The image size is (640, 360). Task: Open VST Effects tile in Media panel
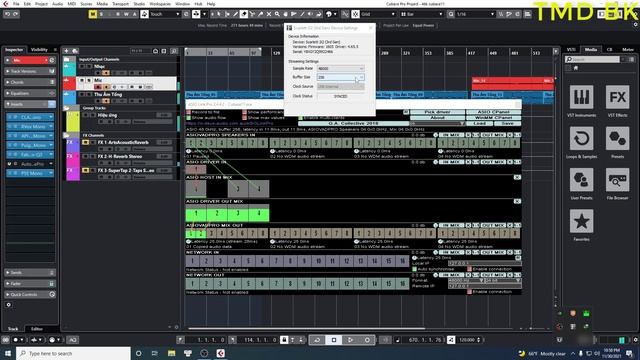pyautogui.click(x=617, y=97)
